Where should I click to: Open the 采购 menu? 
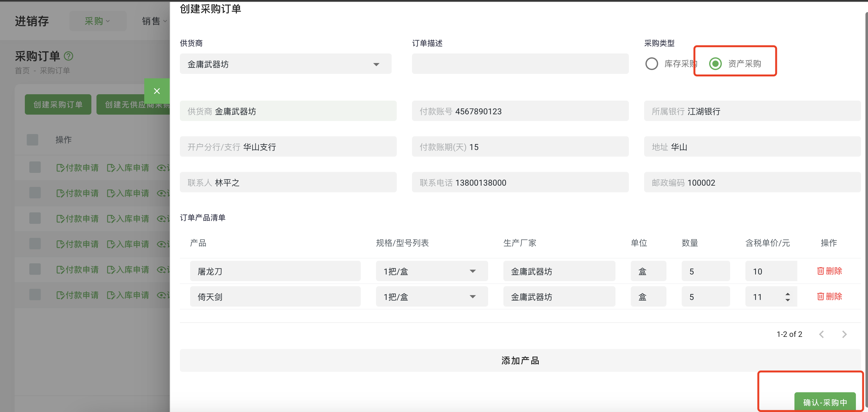point(98,21)
